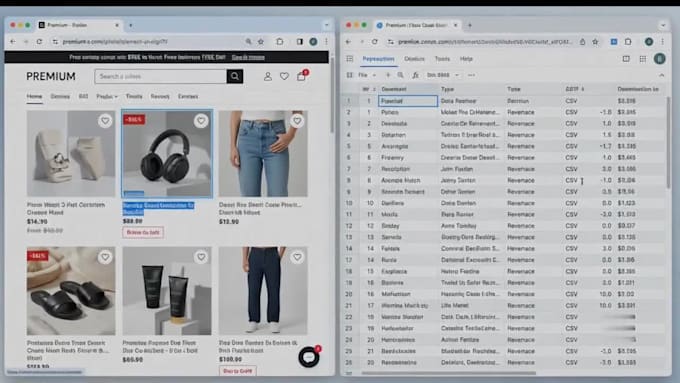Favorite the beige slippers product with heart
The height and width of the screenshot is (383, 680).
click(105, 121)
